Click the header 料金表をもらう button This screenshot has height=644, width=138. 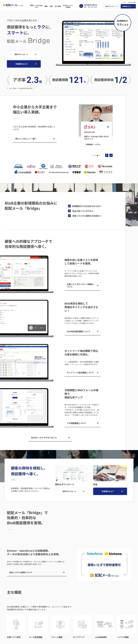pyautogui.click(x=128, y=6)
